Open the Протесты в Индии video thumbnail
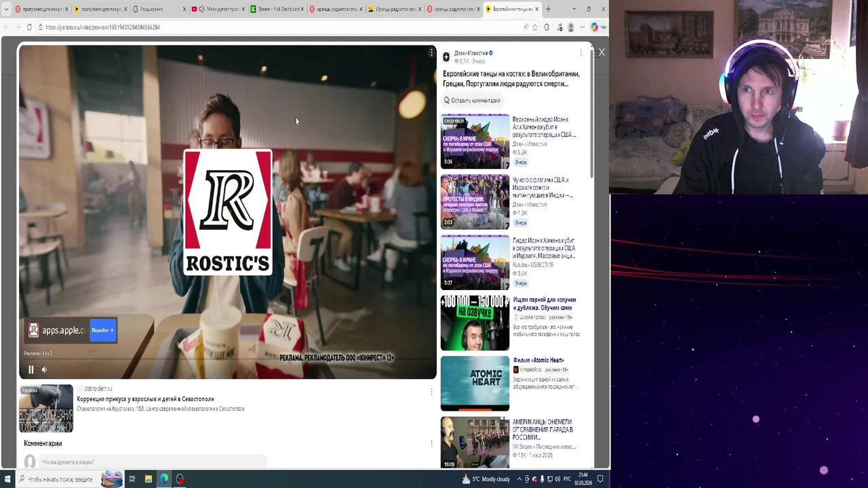This screenshot has height=488, width=868. [x=475, y=202]
